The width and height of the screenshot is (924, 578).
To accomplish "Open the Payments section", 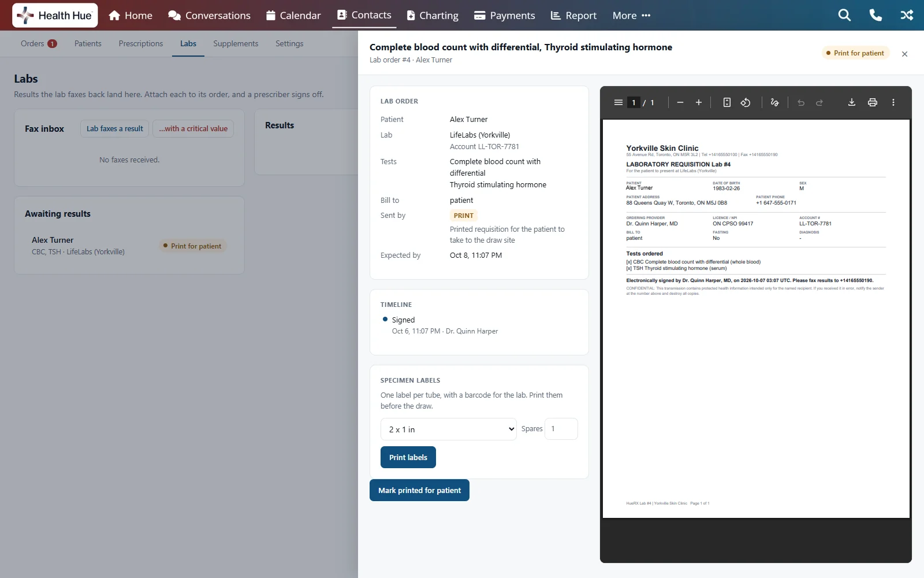I will tap(504, 16).
